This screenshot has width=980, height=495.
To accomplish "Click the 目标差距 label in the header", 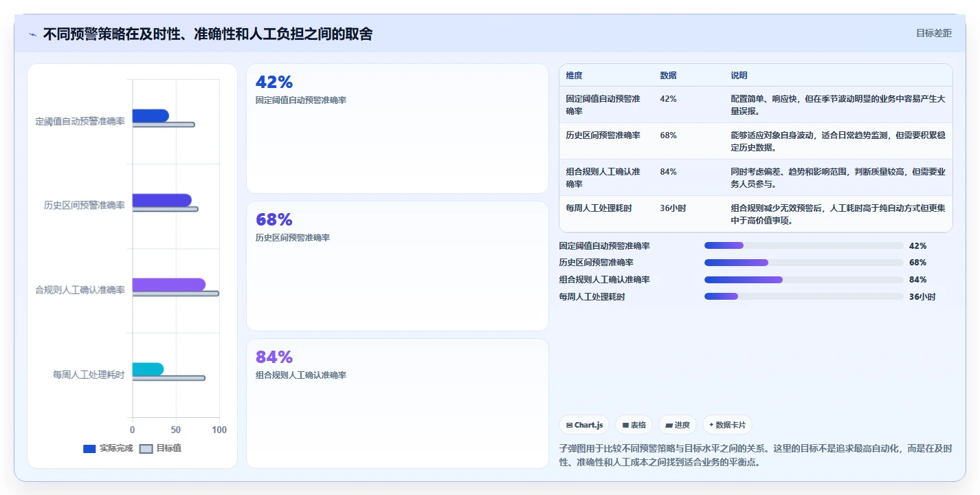I will [x=934, y=33].
